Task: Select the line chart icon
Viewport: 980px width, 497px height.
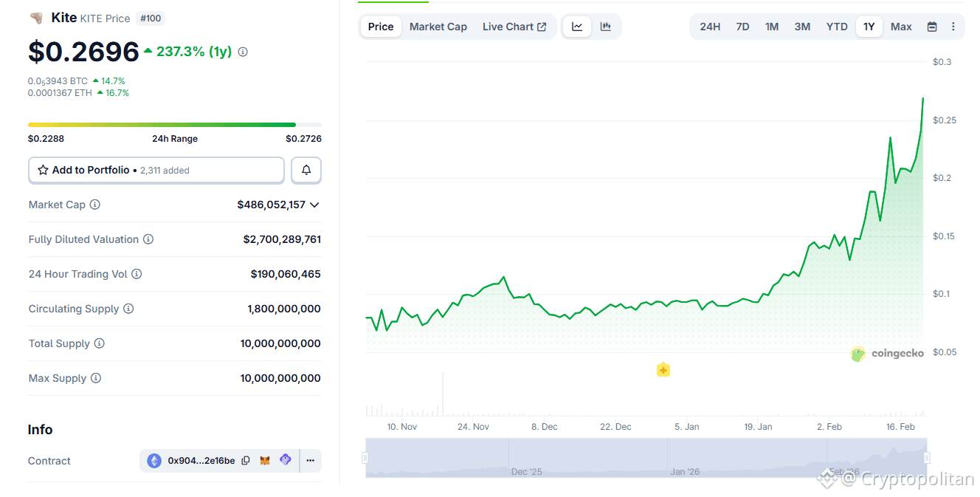Action: (577, 26)
